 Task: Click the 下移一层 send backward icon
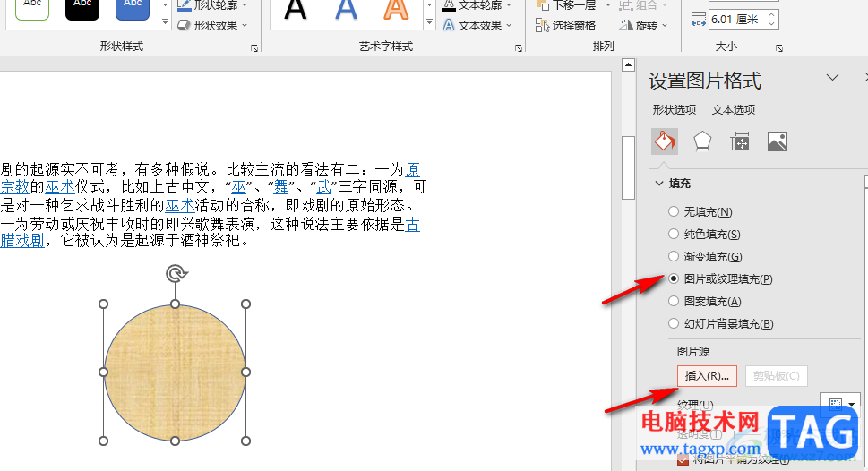(543, 5)
